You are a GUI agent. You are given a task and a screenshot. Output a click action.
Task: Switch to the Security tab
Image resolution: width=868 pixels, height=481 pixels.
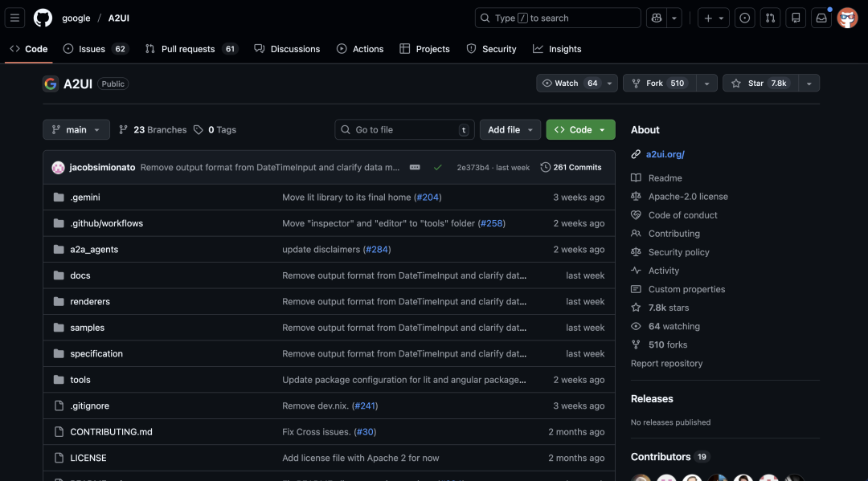point(491,49)
